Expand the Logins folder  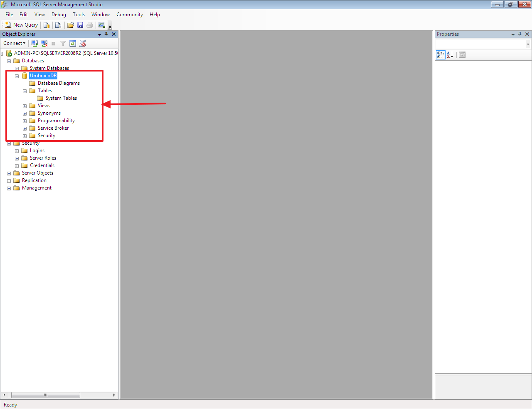[17, 151]
